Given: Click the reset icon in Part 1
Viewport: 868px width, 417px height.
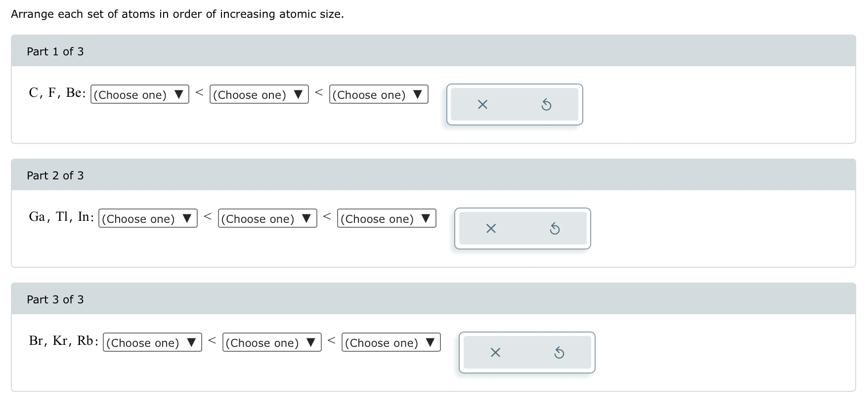Looking at the screenshot, I should (x=546, y=104).
